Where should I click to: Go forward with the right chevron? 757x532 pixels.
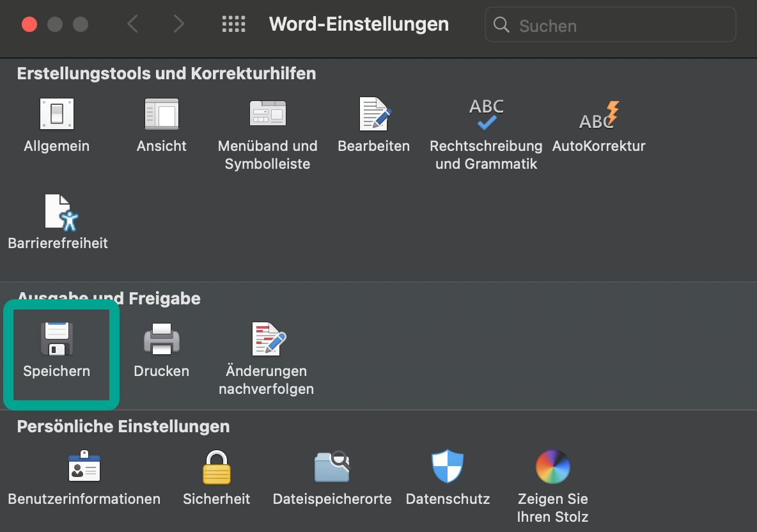(178, 24)
